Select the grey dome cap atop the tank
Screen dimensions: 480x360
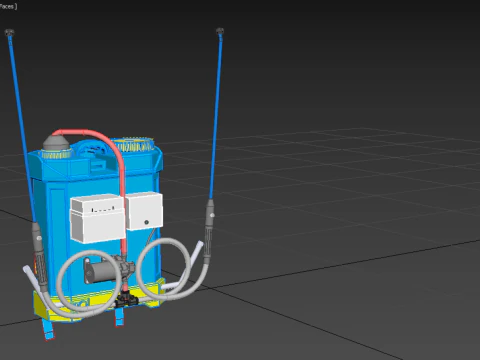coord(56,142)
